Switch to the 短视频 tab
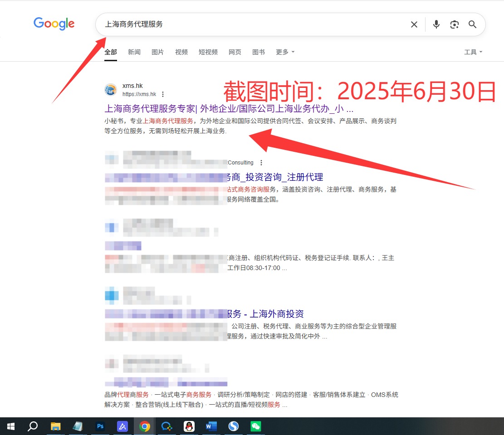Screen dimensions: 504x435 click(208, 52)
